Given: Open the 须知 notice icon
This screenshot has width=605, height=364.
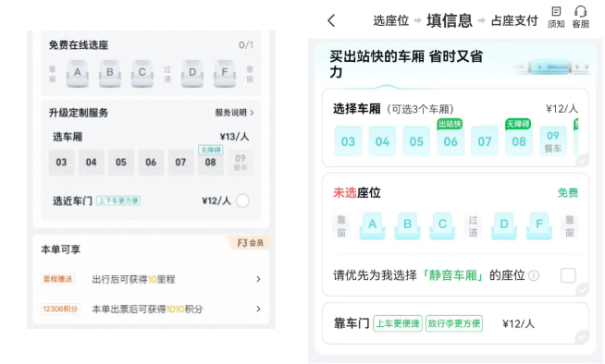Looking at the screenshot, I should pyautogui.click(x=556, y=17).
